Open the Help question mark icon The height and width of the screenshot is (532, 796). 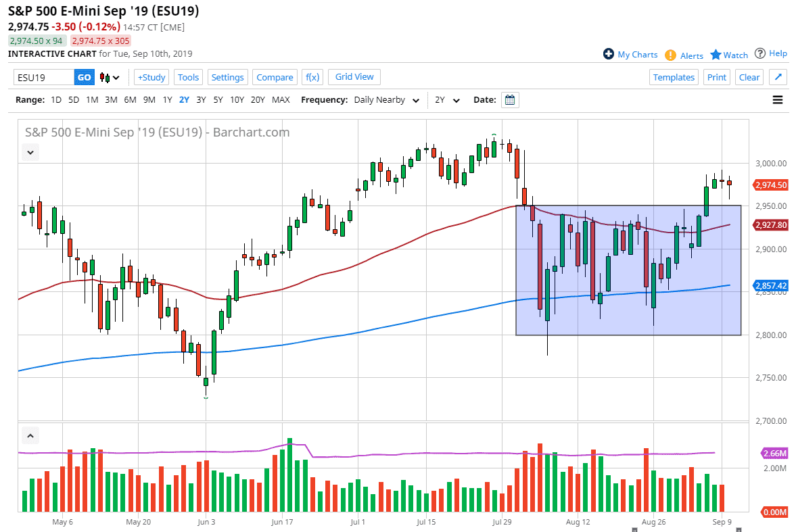point(760,53)
